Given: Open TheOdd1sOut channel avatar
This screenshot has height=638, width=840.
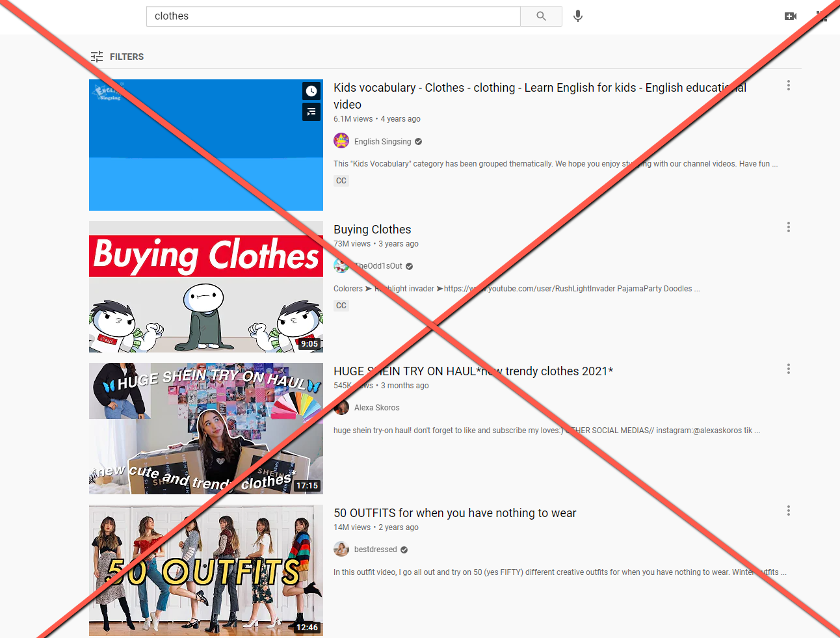Looking at the screenshot, I should click(341, 265).
